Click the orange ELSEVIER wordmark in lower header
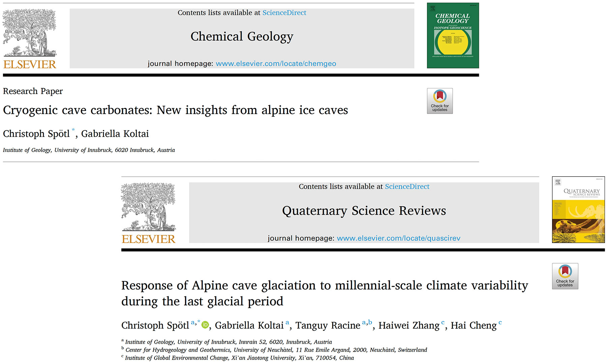The image size is (607, 364). click(148, 239)
